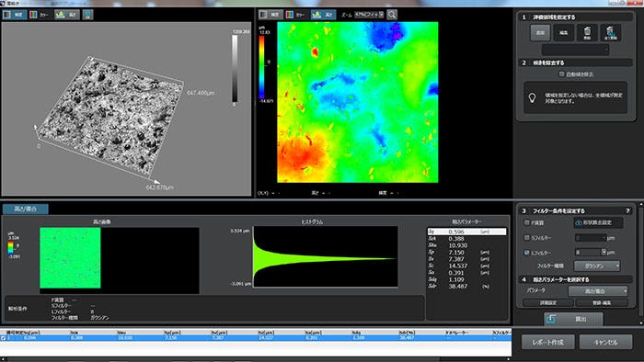Image resolution: width=644 pixels, height=362 pixels.
Task: Open the zoom level dropdown
Action: tap(369, 15)
